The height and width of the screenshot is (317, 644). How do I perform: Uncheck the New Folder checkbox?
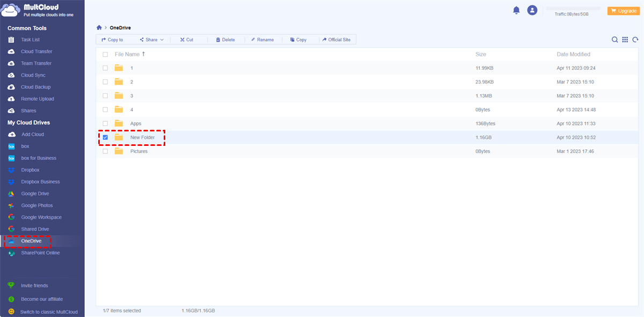coord(105,137)
